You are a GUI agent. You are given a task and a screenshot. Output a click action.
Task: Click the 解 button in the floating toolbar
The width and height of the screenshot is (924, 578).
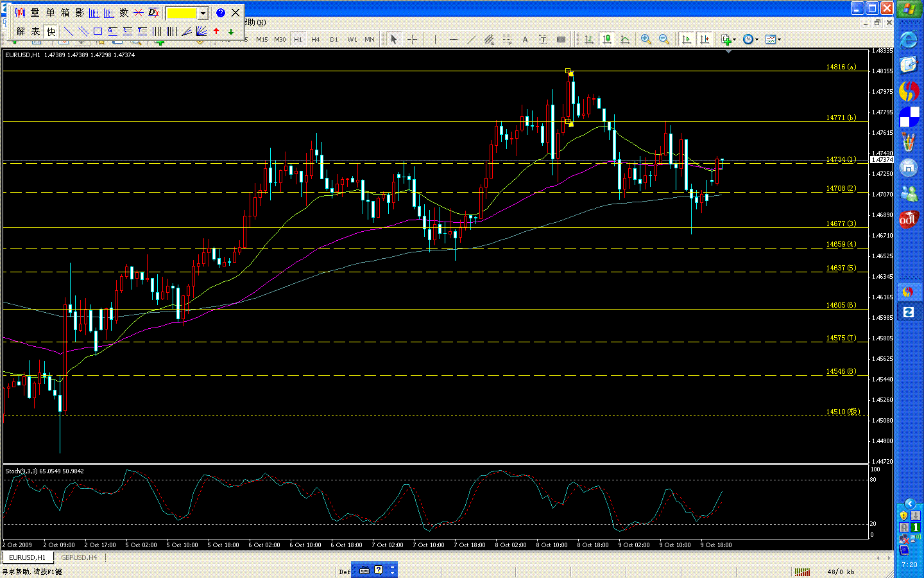(x=21, y=31)
